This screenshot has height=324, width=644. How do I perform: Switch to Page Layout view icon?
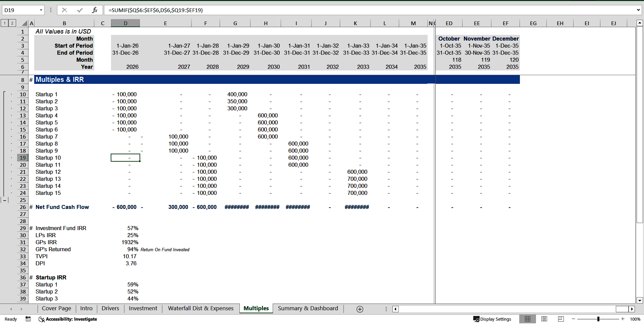pyautogui.click(x=544, y=319)
